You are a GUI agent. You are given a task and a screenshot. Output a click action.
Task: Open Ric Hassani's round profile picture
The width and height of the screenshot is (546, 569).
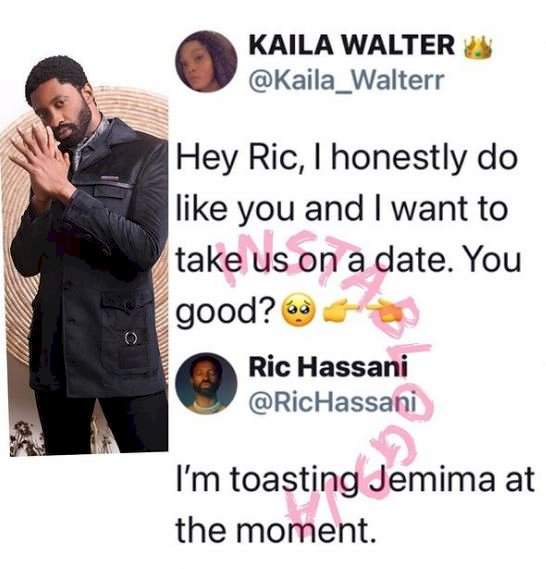click(x=206, y=384)
